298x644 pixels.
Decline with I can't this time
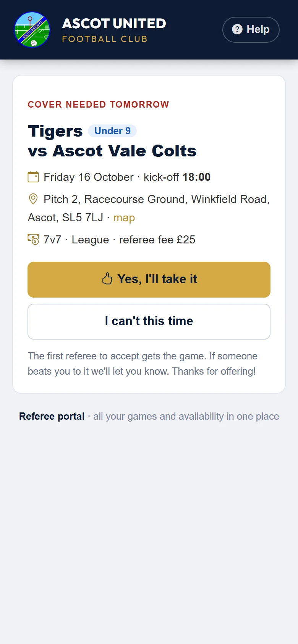click(x=149, y=322)
